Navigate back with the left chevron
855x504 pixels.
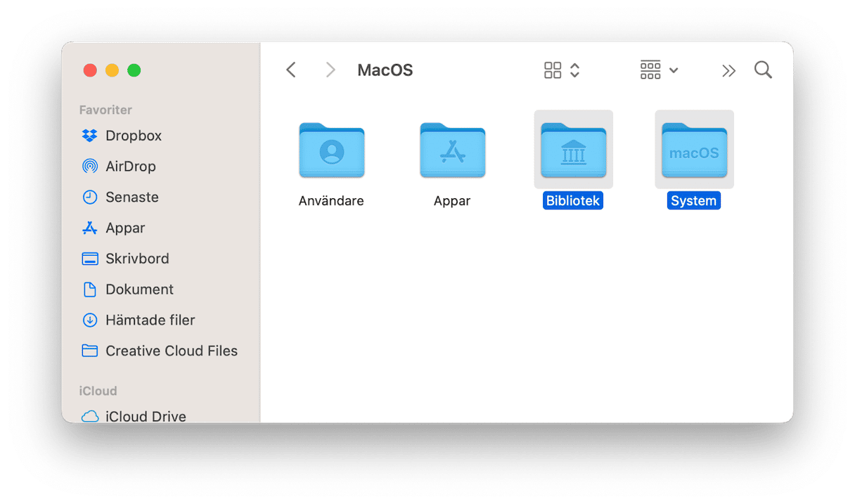pos(291,70)
